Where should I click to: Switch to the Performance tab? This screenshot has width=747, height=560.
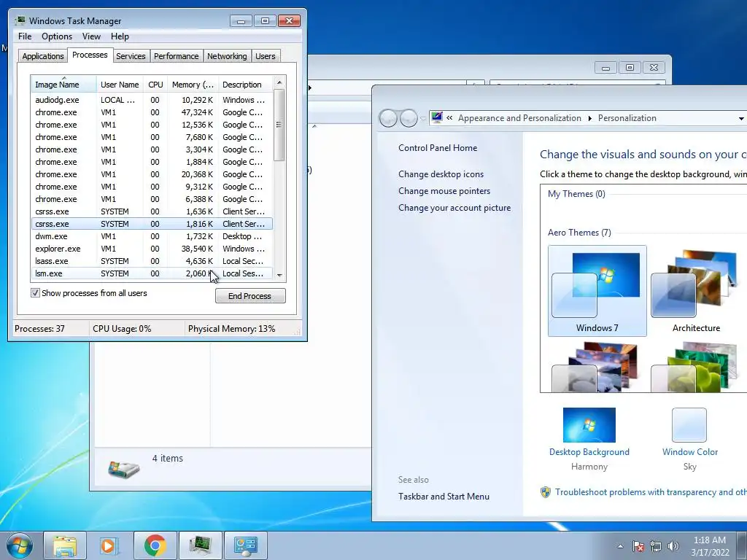[x=176, y=55]
